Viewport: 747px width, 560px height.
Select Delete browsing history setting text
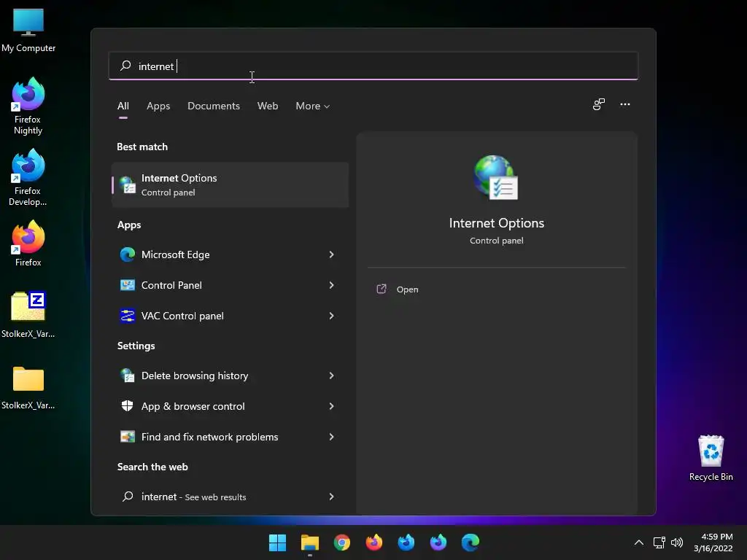coord(195,376)
